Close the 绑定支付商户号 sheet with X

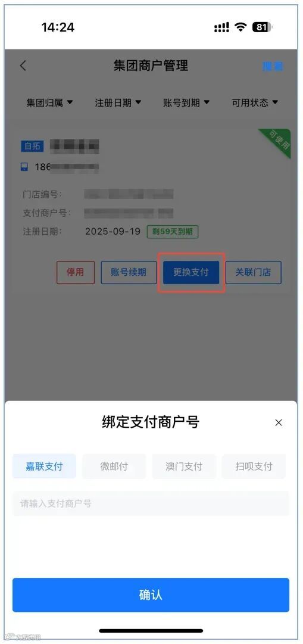tap(279, 422)
